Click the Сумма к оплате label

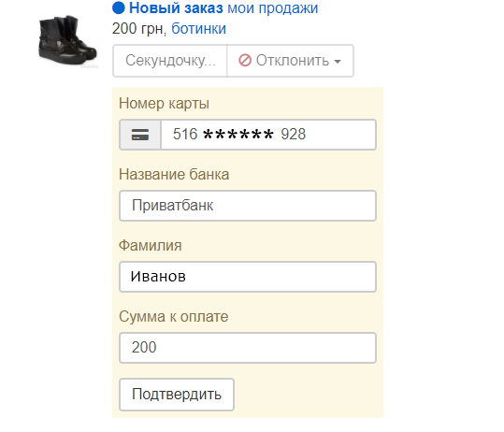174,317
